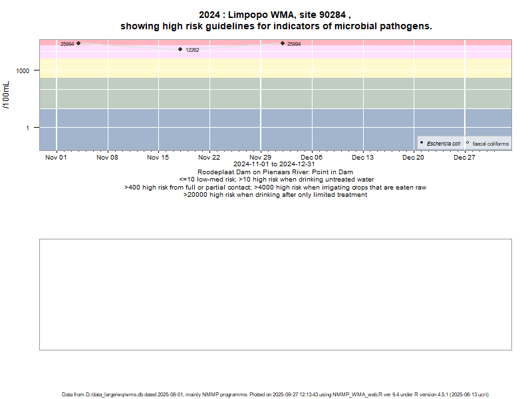Click the Dec 06 x-axis tick label
The height and width of the screenshot is (399, 532).
point(311,158)
